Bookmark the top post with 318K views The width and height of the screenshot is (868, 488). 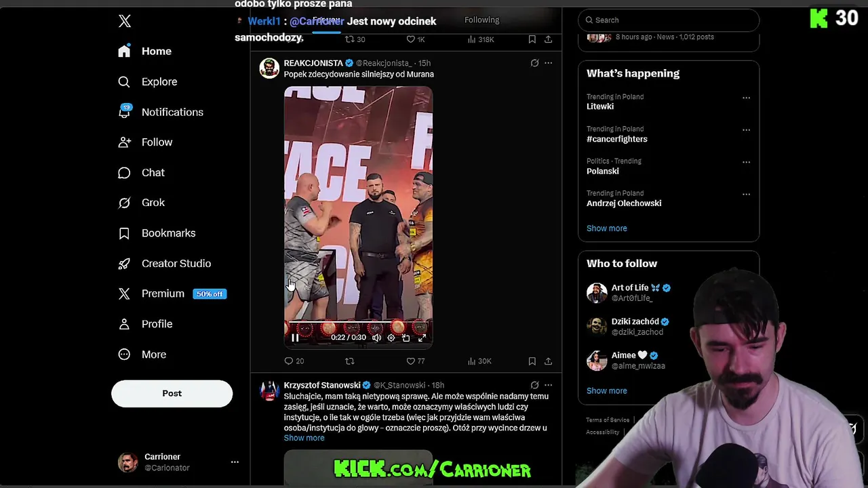tap(532, 39)
